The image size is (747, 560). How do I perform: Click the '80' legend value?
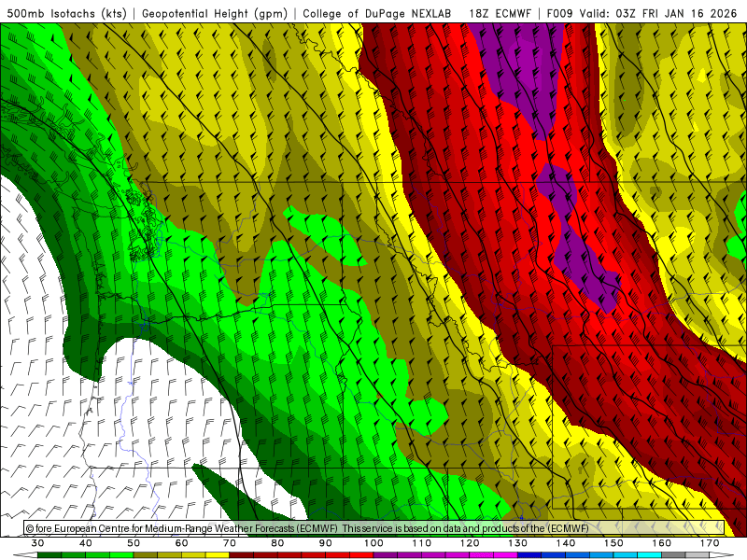(x=277, y=543)
